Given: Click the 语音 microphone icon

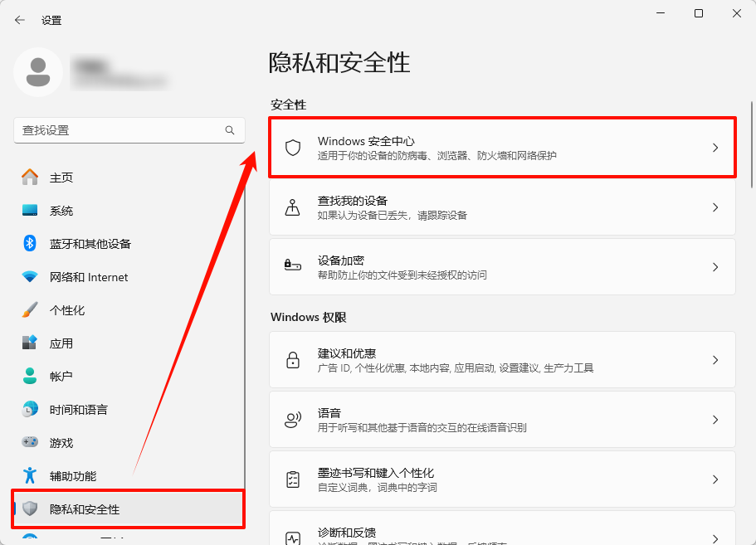Looking at the screenshot, I should [x=292, y=419].
